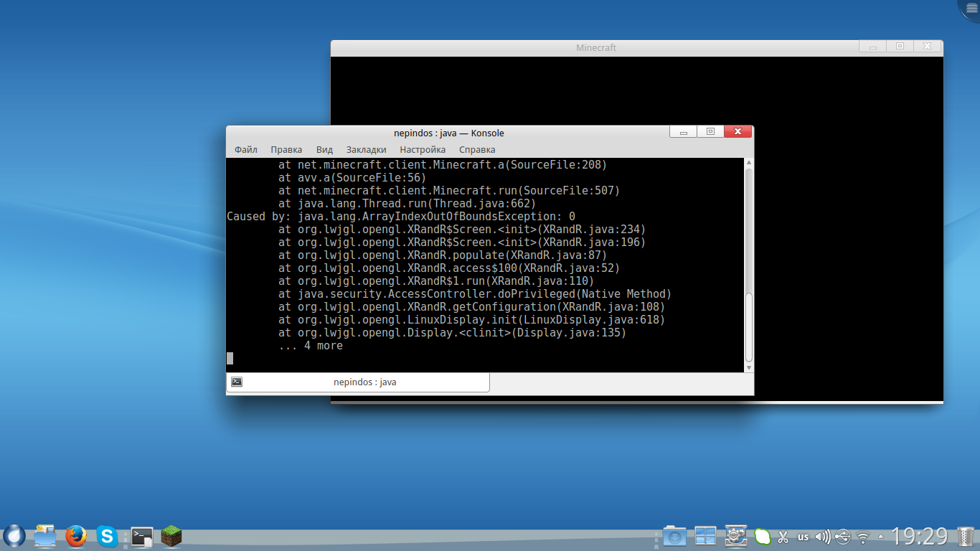Open the Вид menu in Konsole
Viewport: 980px width, 551px height.
coord(325,150)
